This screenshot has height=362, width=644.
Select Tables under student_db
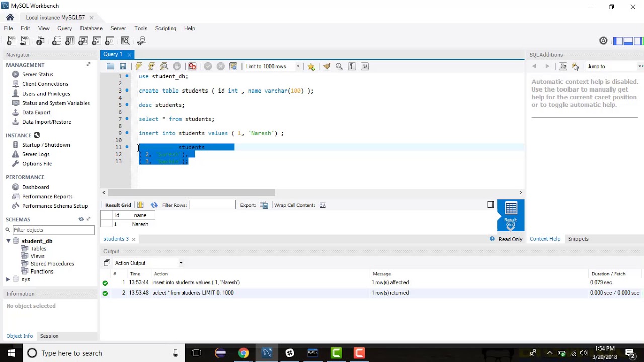coord(38,248)
